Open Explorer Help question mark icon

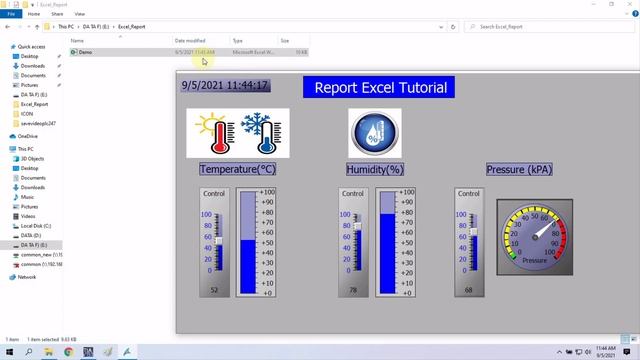(635, 14)
